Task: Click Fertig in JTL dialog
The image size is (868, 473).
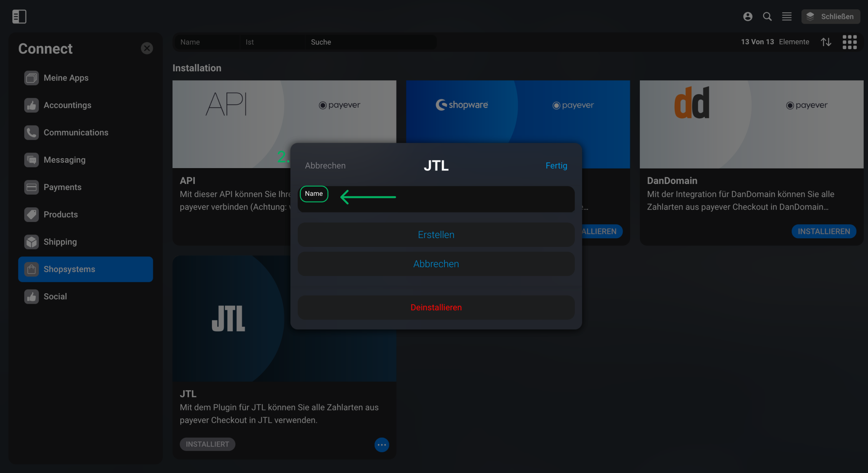Action: (x=556, y=165)
